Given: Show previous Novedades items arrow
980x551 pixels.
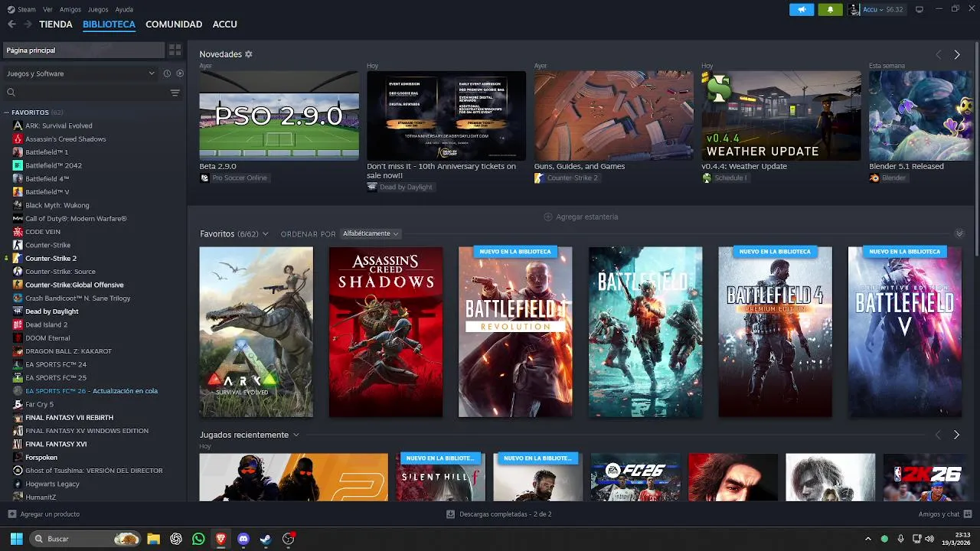Looking at the screenshot, I should [x=939, y=54].
